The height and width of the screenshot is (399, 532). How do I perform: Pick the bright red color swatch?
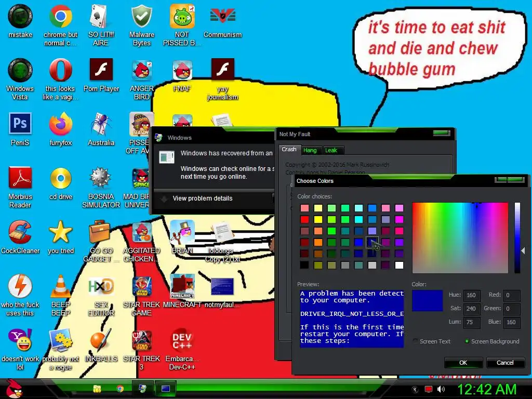coord(304,219)
